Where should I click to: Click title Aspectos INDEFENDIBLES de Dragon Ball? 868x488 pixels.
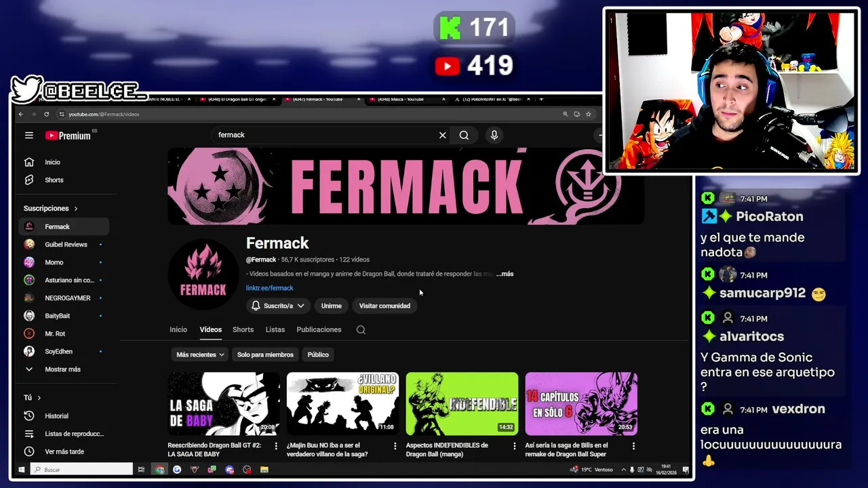(447, 450)
